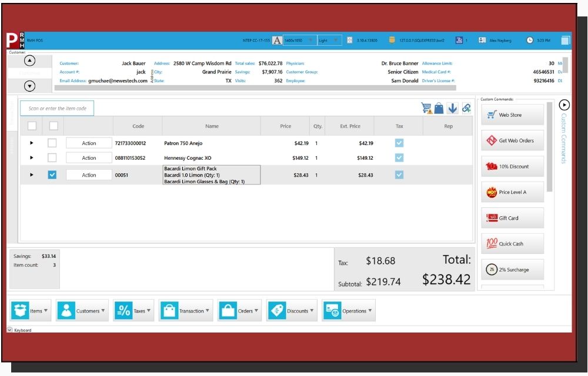Open the Transaction dropdown menu
588x376 pixels.
(x=186, y=310)
